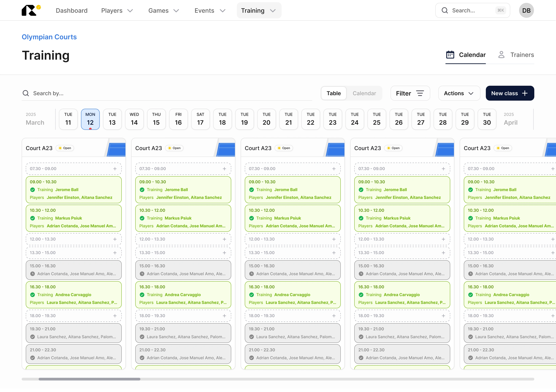Click plus icon on first court's 07.30 - 09.00 slot
The width and height of the screenshot is (556, 392).
115,169
